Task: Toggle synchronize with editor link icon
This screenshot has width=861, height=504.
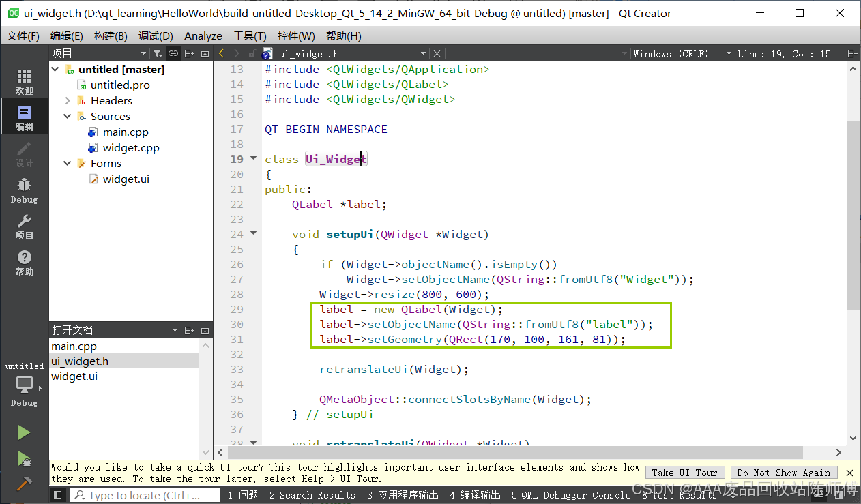Action: (x=173, y=53)
